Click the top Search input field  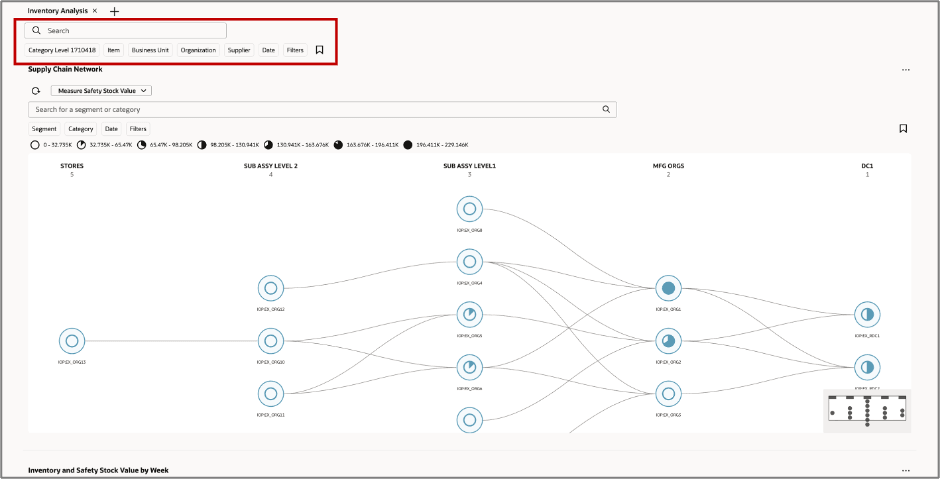coord(125,31)
